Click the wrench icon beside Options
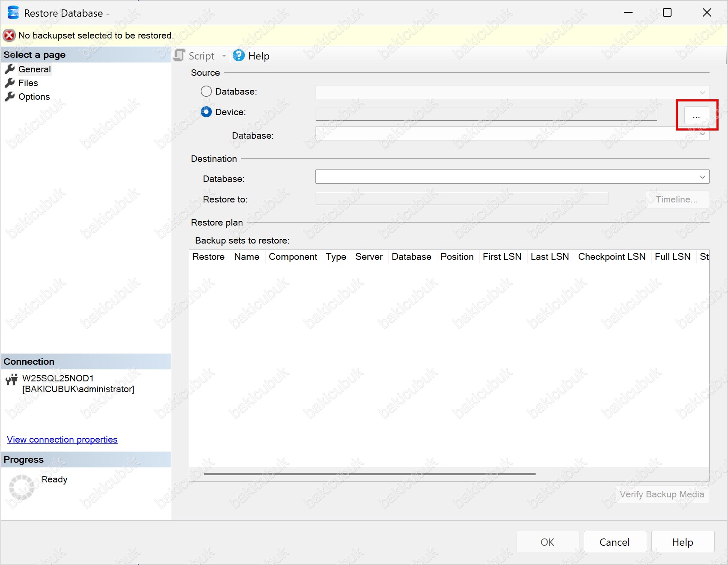728x565 pixels. [10, 97]
